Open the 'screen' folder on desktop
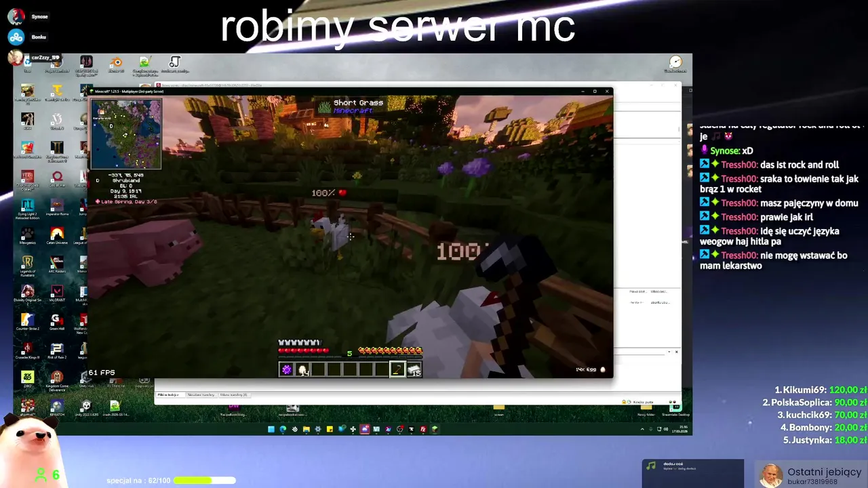The image size is (868, 488). pyautogui.click(x=499, y=410)
